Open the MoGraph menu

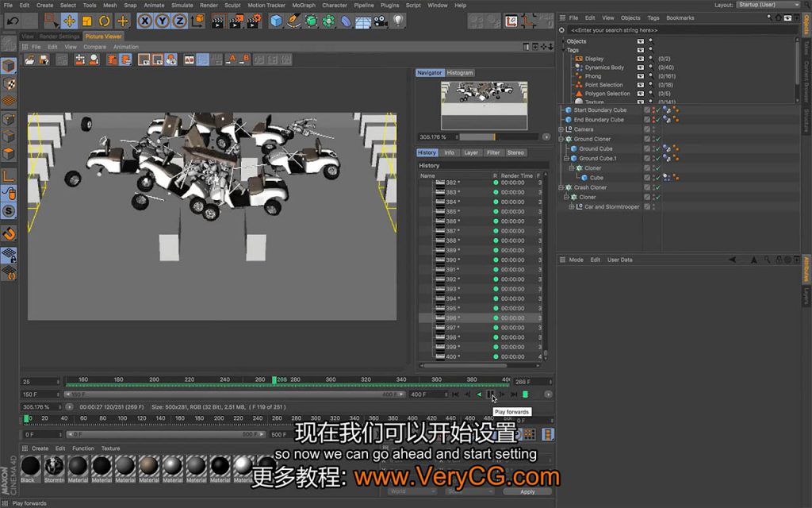pos(304,6)
